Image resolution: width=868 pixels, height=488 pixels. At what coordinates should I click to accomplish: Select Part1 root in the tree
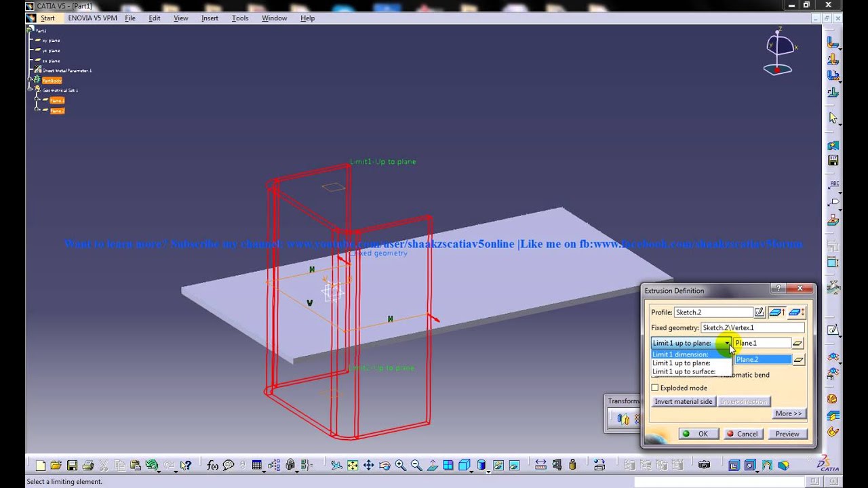(41, 30)
